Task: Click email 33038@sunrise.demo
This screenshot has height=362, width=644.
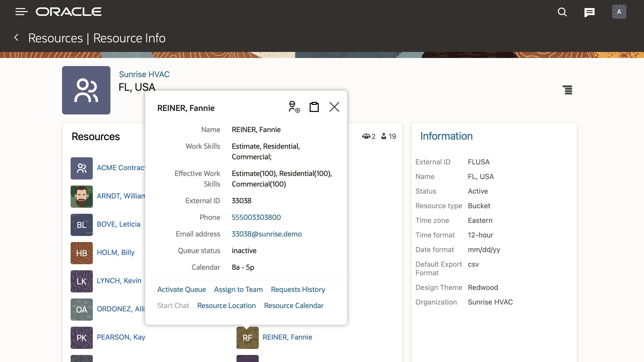Action: 267,234
